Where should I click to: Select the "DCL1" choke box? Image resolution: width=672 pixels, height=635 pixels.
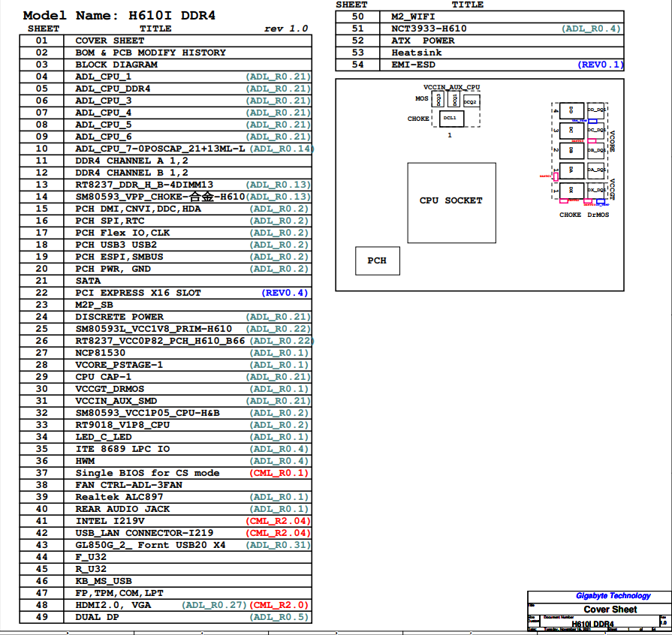click(x=452, y=119)
